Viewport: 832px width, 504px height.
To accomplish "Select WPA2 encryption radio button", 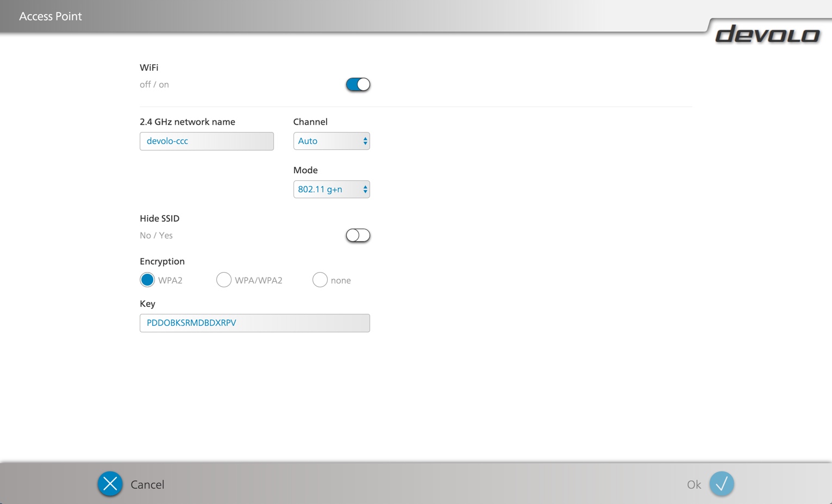I will click(x=147, y=280).
